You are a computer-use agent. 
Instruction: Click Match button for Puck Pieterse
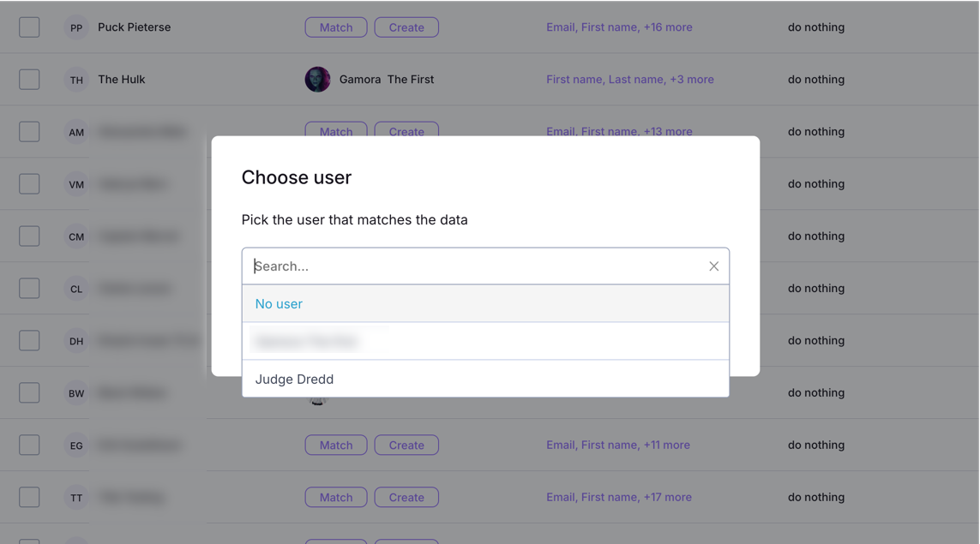tap(336, 27)
